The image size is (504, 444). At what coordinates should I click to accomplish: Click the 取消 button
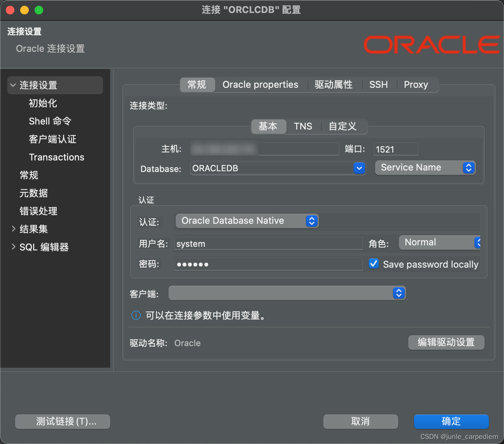point(361,422)
